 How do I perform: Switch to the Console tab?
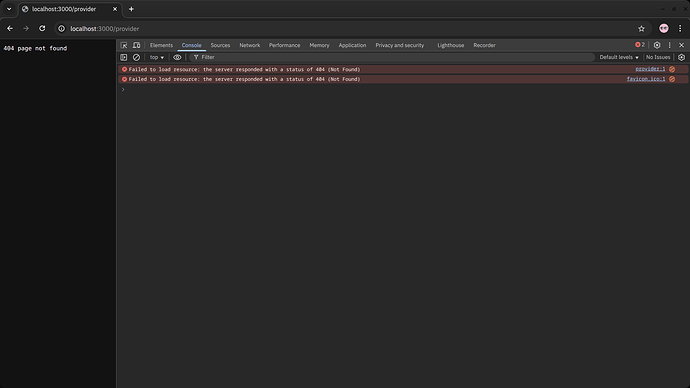click(191, 45)
